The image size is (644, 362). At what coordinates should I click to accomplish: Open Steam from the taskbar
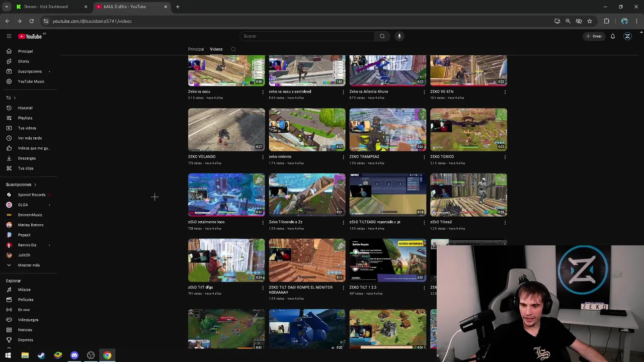coord(41,355)
